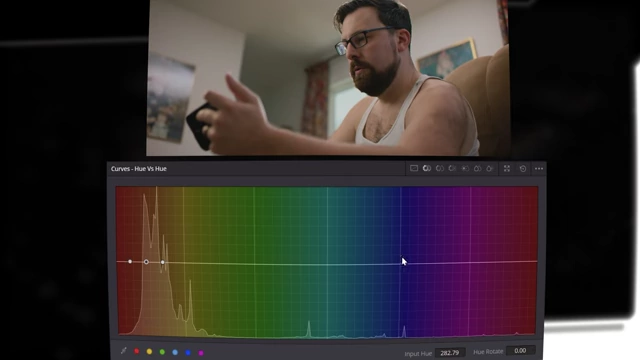Select the leftmost curve control point
This screenshot has width=640, height=360.
130,261
